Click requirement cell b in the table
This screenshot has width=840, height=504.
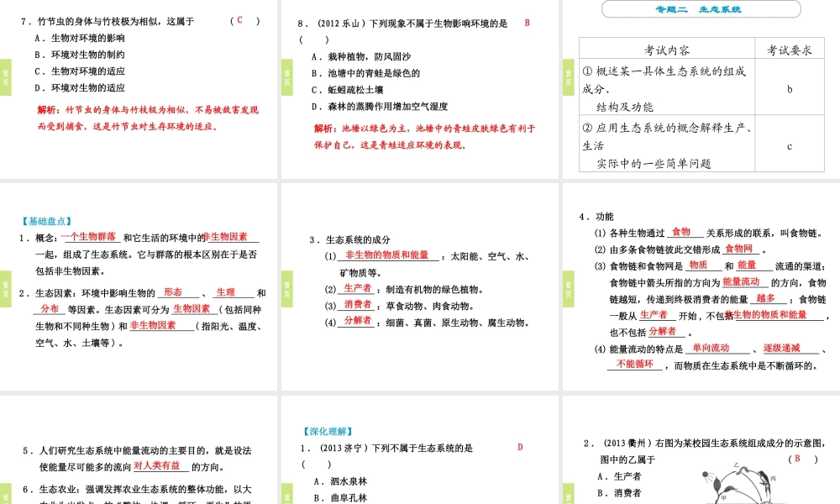pos(790,89)
